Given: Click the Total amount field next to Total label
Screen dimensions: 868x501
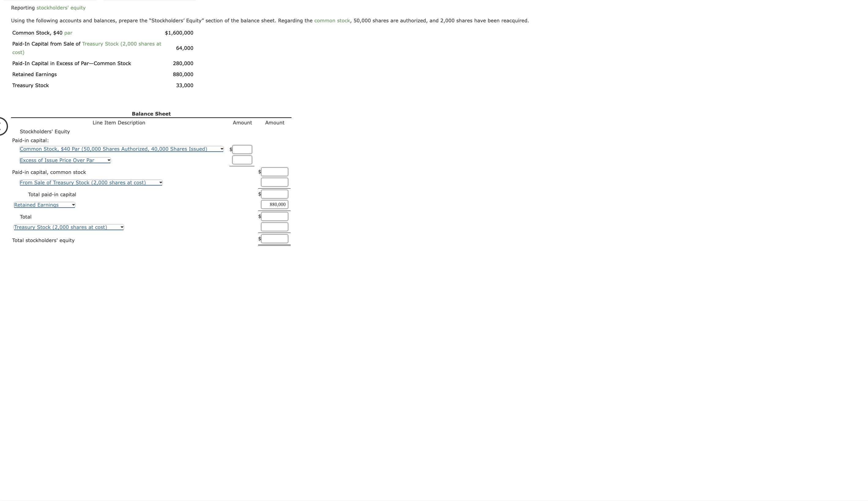Looking at the screenshot, I should 274,216.
